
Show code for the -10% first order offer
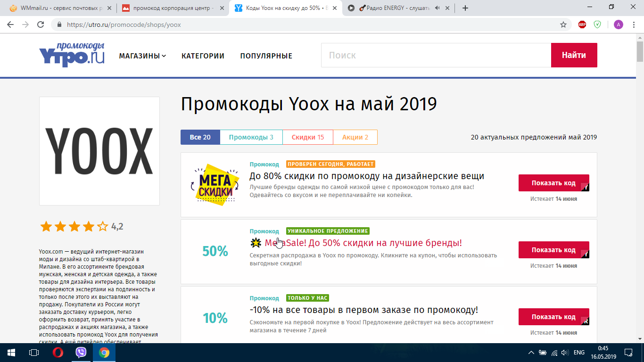point(553,317)
